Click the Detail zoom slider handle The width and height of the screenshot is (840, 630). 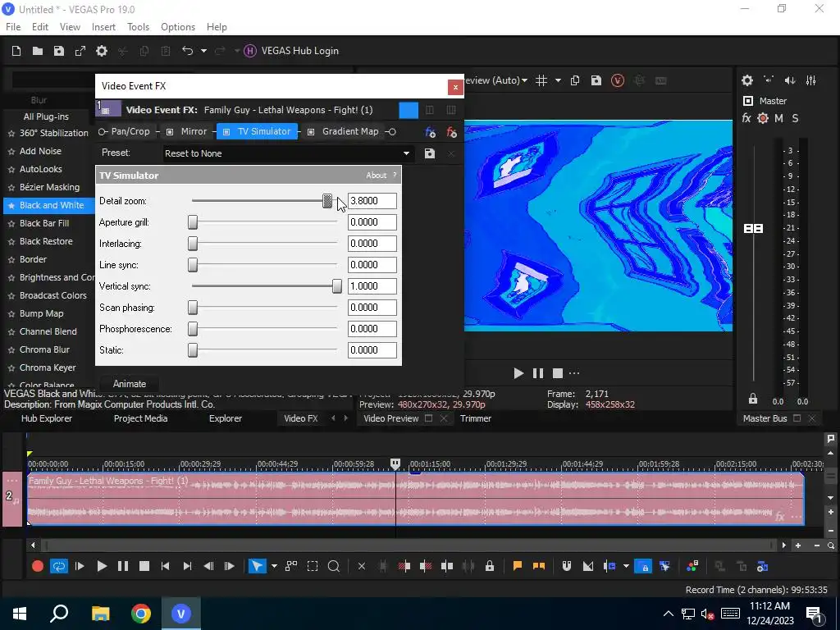click(x=327, y=201)
